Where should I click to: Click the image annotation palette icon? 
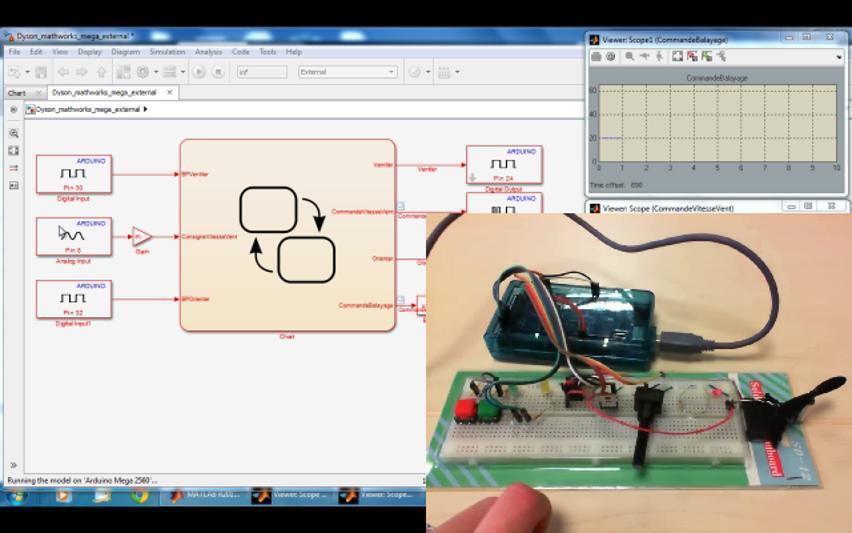[x=14, y=185]
